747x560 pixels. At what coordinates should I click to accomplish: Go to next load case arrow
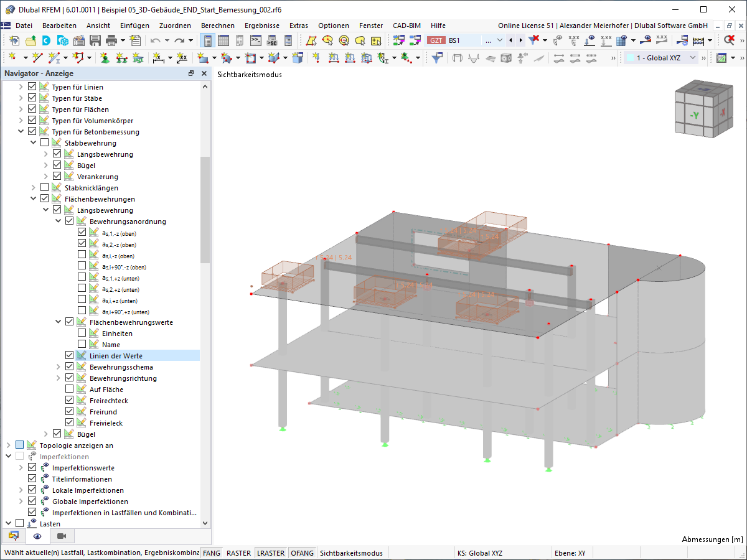520,40
